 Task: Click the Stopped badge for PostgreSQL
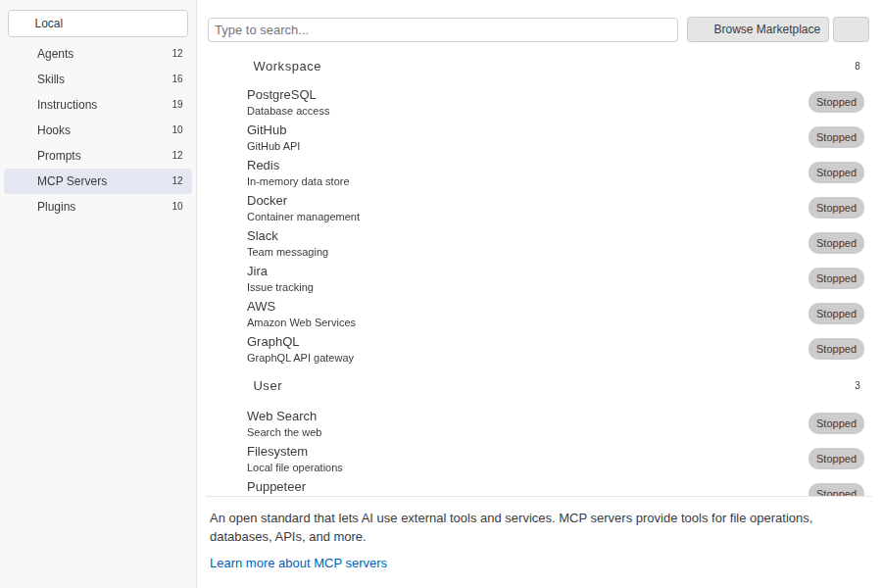click(x=836, y=102)
